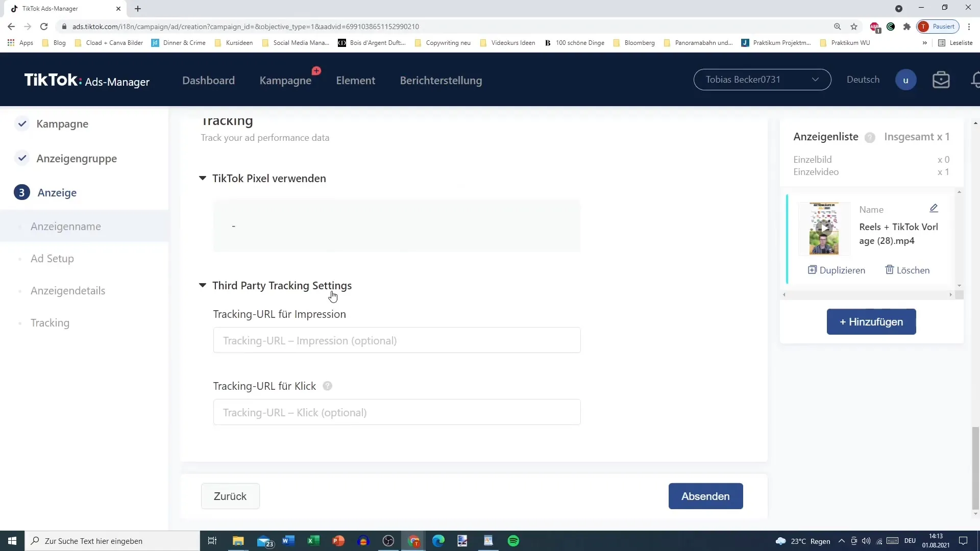Open the briefcase icon in header
This screenshot has height=551, width=980.
[x=941, y=80]
